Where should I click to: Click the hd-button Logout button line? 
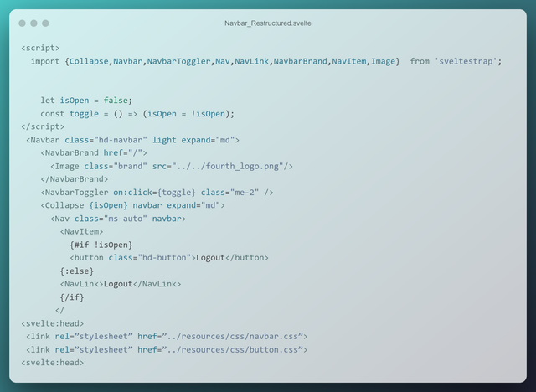point(169,258)
